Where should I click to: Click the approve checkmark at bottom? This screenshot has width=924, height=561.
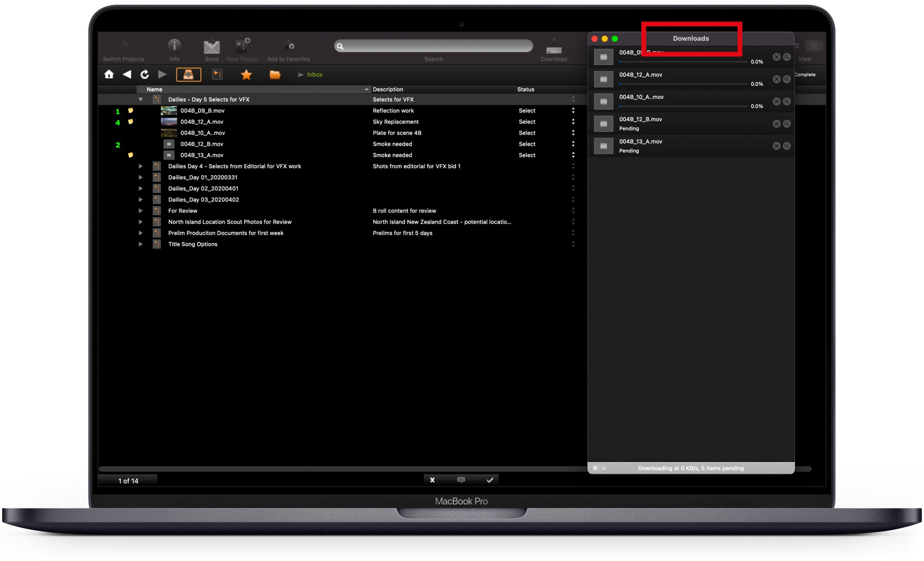point(490,480)
